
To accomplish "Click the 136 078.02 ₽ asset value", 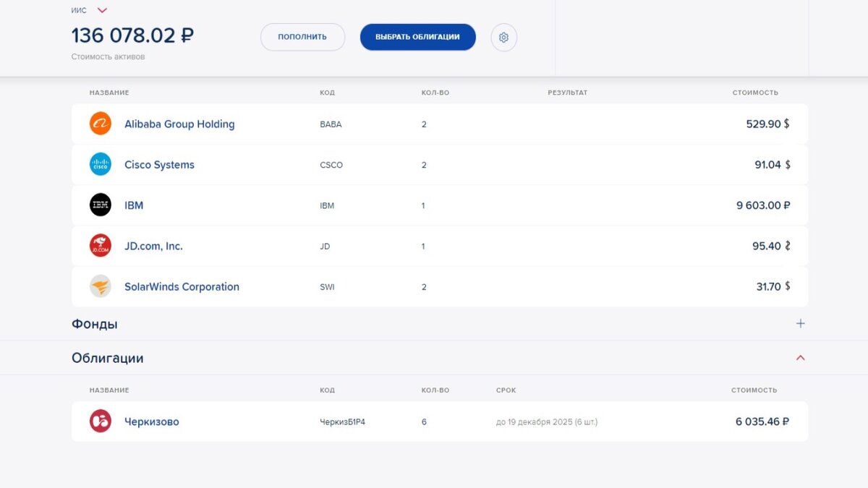I will (132, 35).
